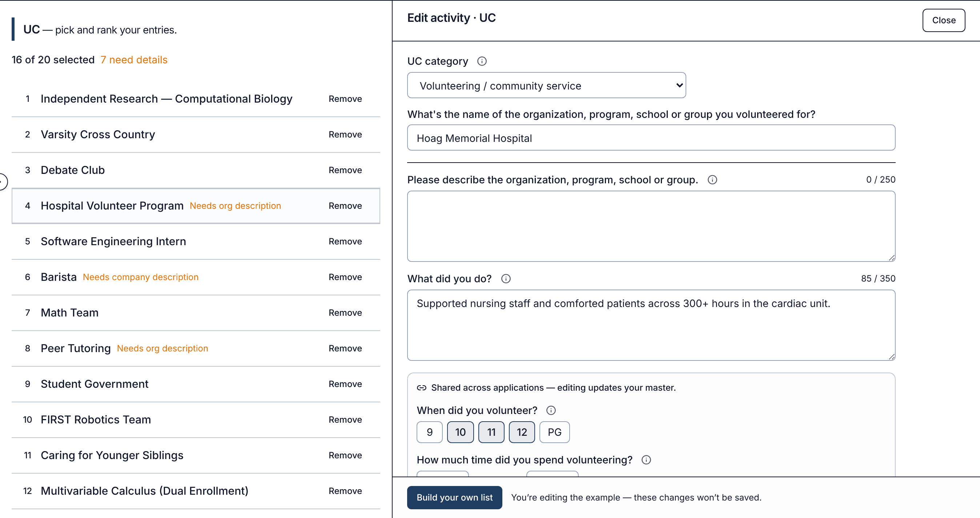This screenshot has width=980, height=518.
Task: Select Hospital Volunteer Program row
Action: [x=196, y=206]
